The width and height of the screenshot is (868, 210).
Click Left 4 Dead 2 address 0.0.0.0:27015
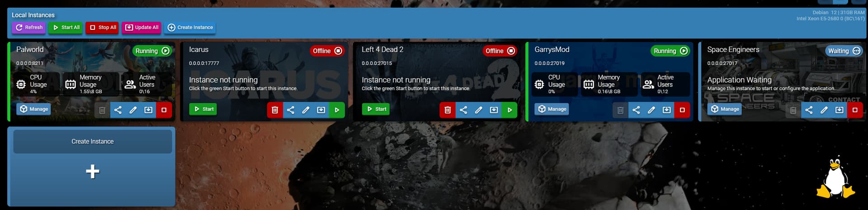(377, 63)
